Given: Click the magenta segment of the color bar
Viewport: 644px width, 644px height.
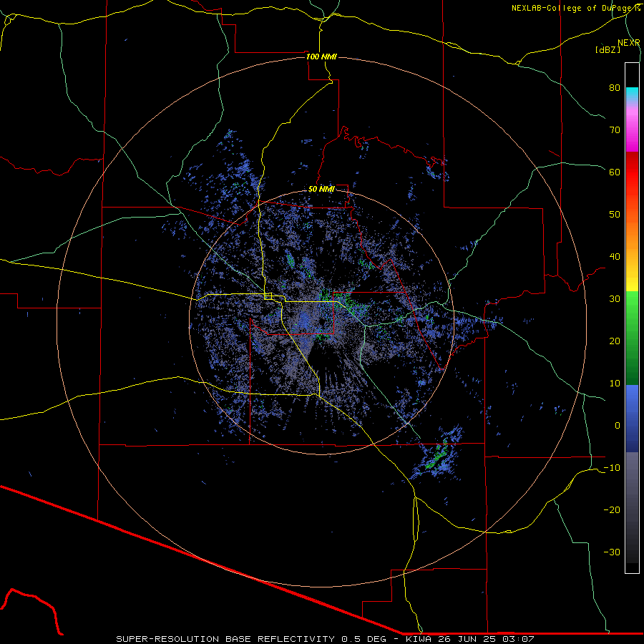Looking at the screenshot, I should click(632, 132).
